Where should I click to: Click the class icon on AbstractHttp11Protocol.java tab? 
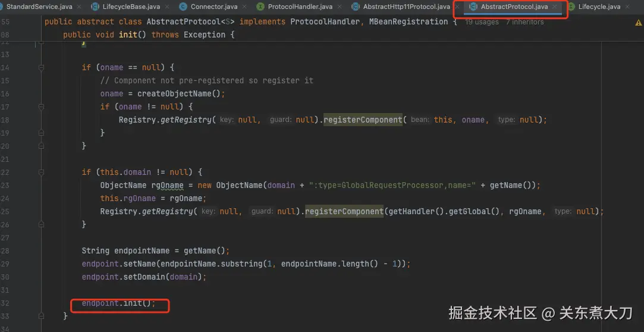click(x=355, y=7)
